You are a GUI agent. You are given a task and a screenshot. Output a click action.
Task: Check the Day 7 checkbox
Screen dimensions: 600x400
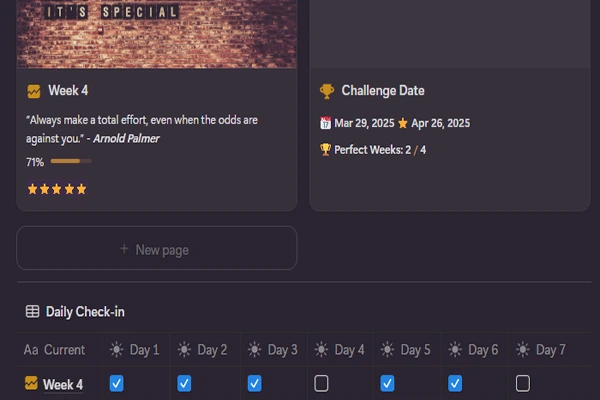pyautogui.click(x=522, y=383)
